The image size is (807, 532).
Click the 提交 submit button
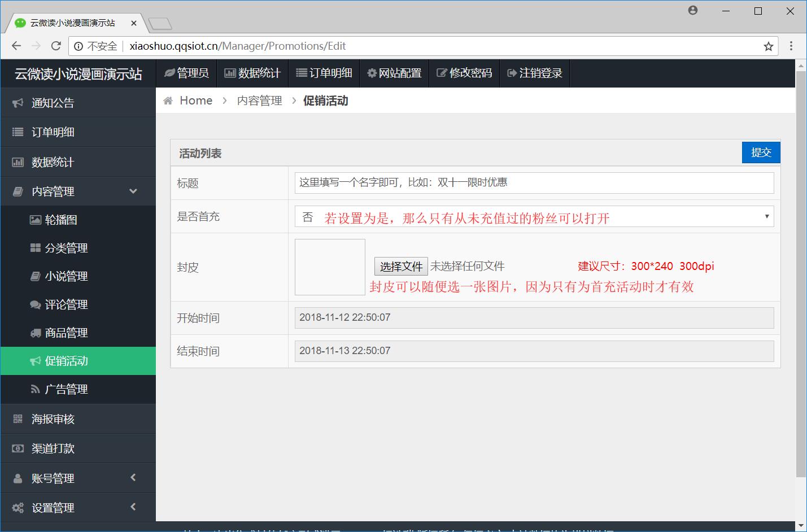761,152
